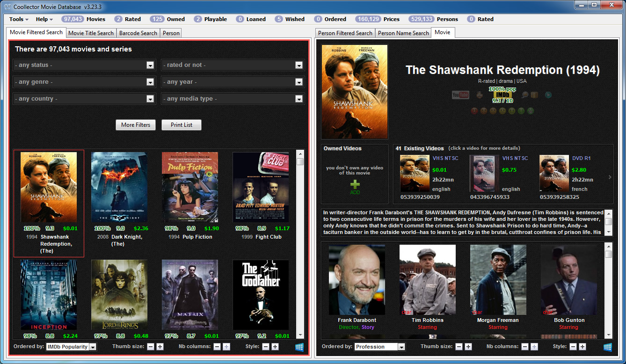Increase style value in person panel

(582, 347)
